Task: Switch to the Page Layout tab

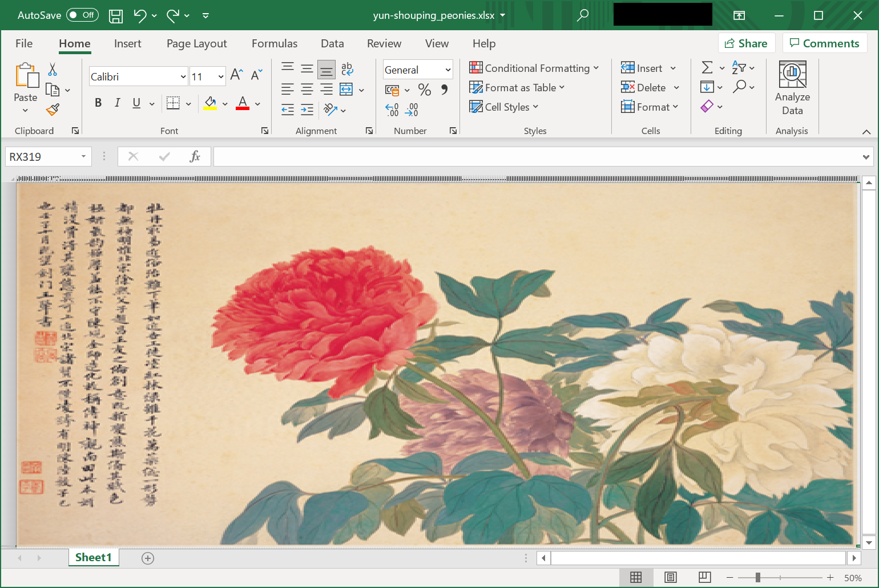Action: (x=196, y=43)
